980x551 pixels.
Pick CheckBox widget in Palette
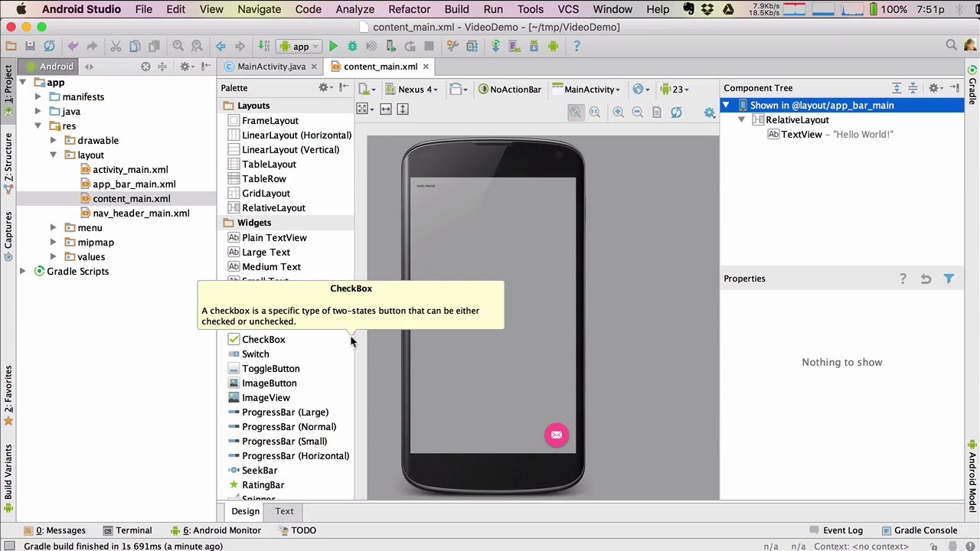coord(263,340)
